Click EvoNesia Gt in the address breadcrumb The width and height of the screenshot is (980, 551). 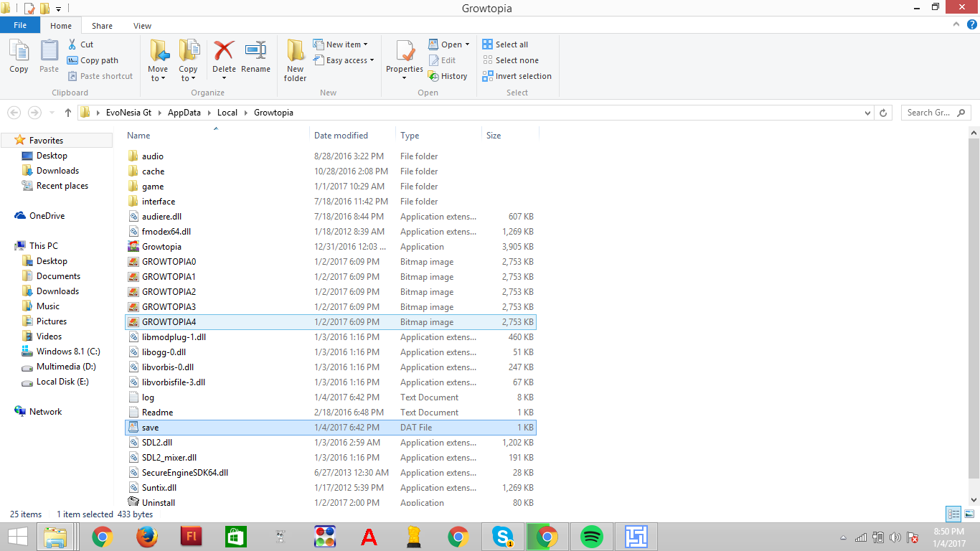tap(128, 113)
